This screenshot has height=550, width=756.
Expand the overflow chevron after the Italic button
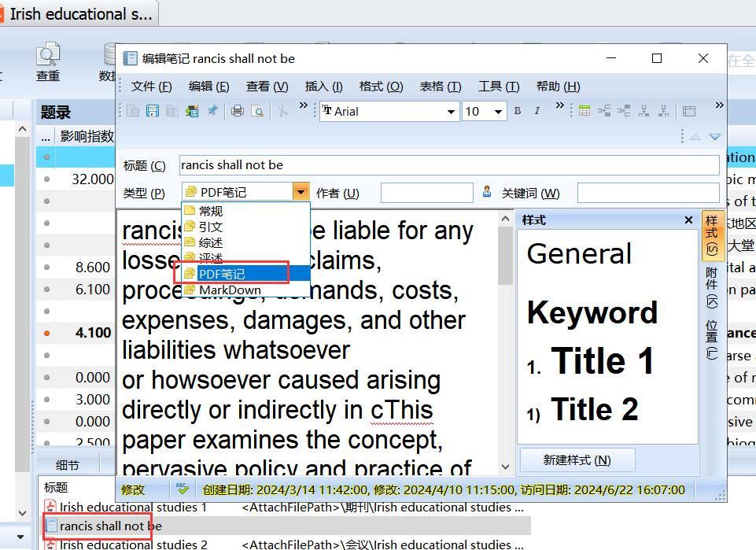[x=559, y=105]
